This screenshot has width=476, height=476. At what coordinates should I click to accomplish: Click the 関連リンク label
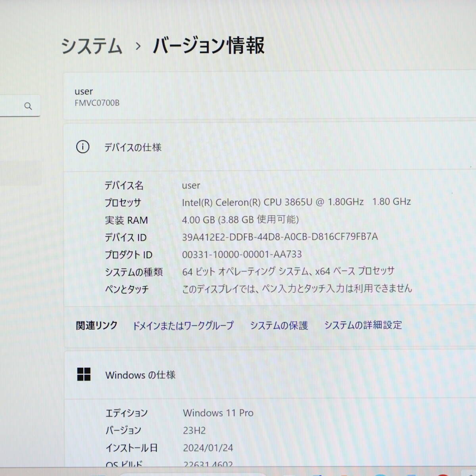point(97,326)
